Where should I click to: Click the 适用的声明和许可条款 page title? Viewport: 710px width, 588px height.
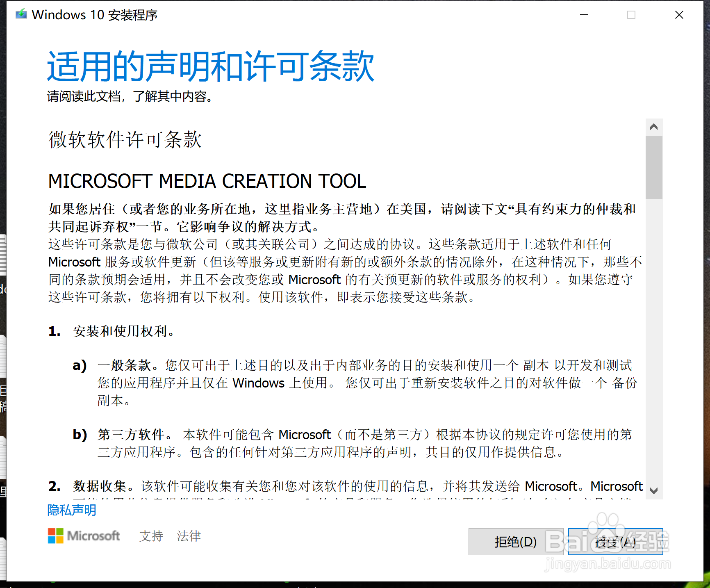[211, 66]
